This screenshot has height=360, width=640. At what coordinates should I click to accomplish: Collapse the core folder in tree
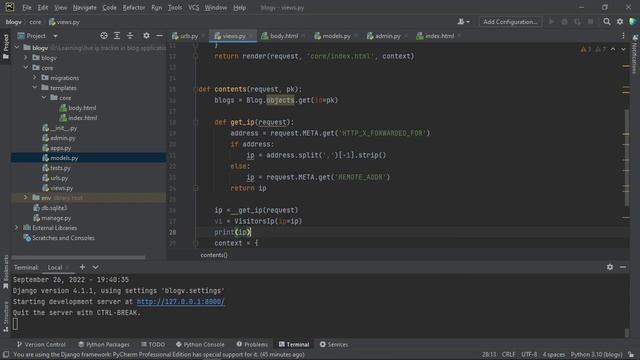pos(26,67)
